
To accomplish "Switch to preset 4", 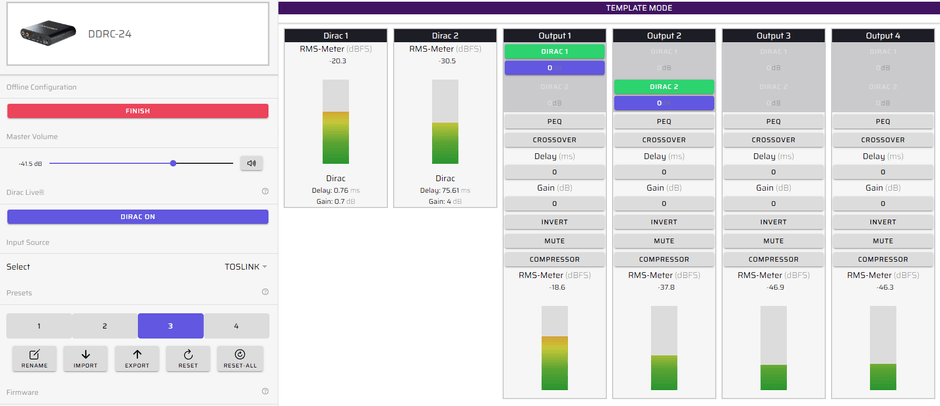I will [x=236, y=326].
